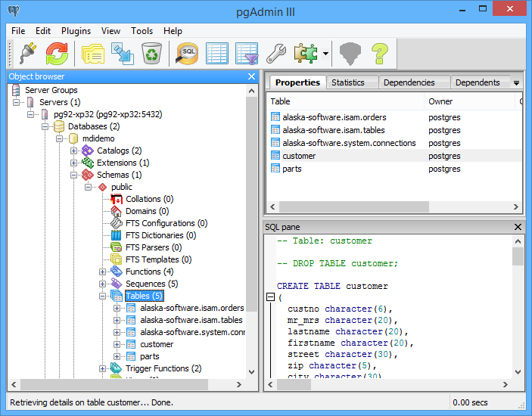Open the Plugins menu
Image resolution: width=532 pixels, height=416 pixels.
click(x=76, y=31)
